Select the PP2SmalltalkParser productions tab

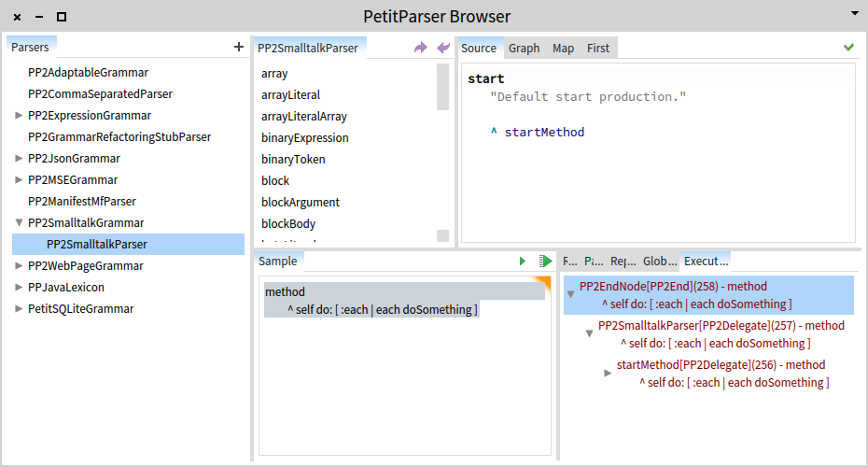coord(308,49)
